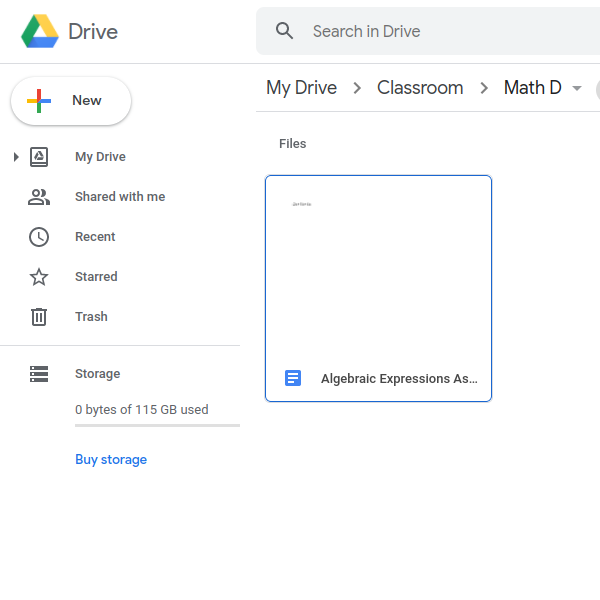Viewport: 600px width, 600px height.
Task: Open Shared with me via people icon
Action: point(39,197)
